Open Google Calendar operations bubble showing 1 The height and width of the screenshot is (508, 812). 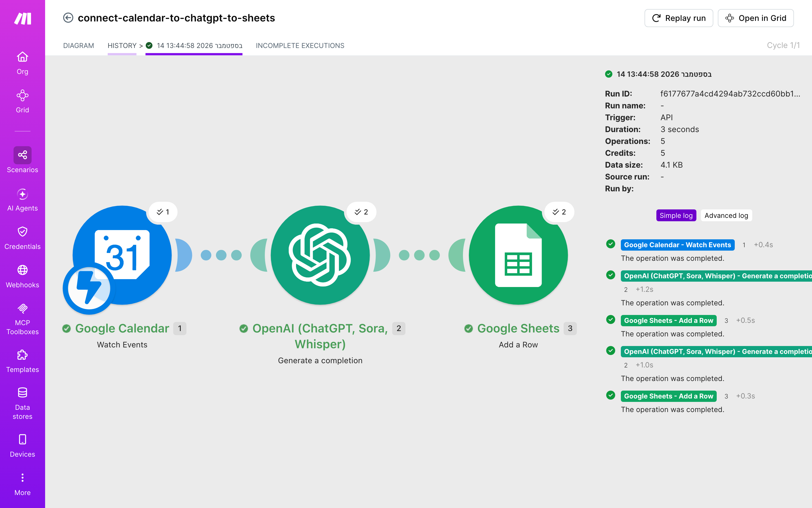click(x=163, y=212)
